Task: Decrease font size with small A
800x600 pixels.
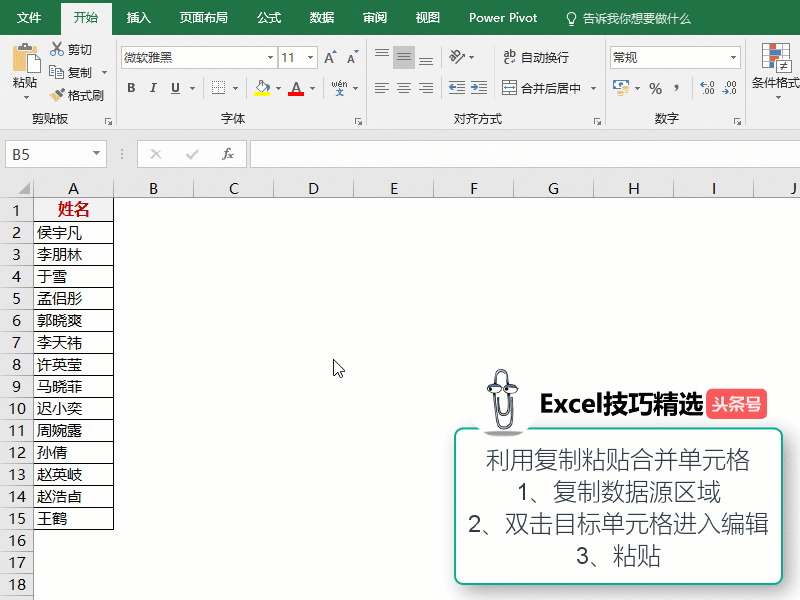Action: (x=353, y=57)
